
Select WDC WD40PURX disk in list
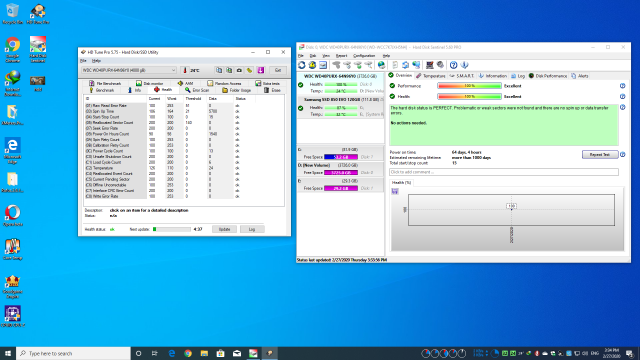341,84
